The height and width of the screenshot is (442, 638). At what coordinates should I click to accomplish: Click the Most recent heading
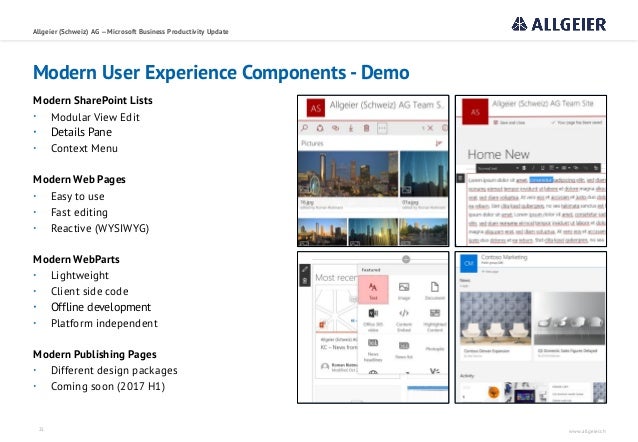pyautogui.click(x=336, y=278)
